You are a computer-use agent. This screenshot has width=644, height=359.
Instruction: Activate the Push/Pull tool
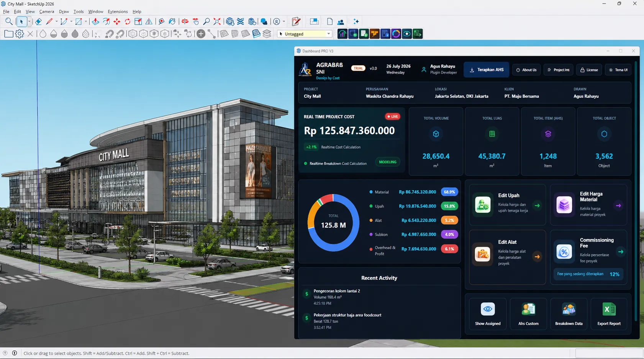[x=95, y=21]
